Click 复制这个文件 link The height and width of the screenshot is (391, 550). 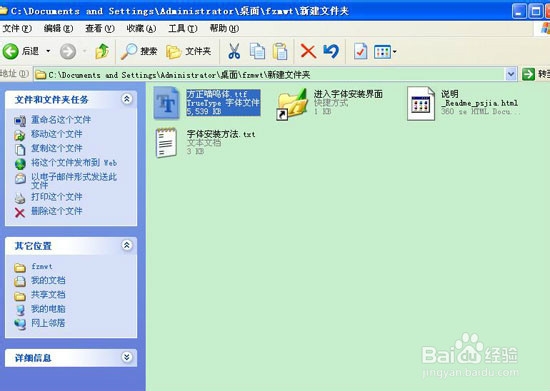click(x=57, y=148)
